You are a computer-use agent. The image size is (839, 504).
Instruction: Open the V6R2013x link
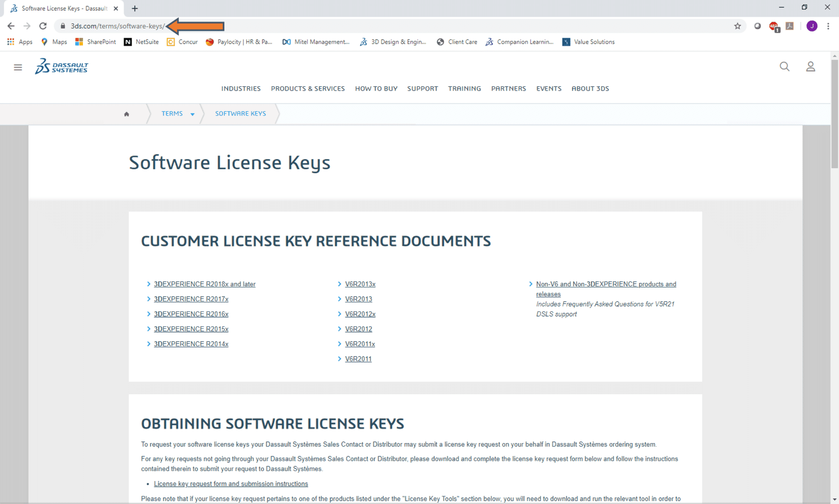tap(360, 284)
